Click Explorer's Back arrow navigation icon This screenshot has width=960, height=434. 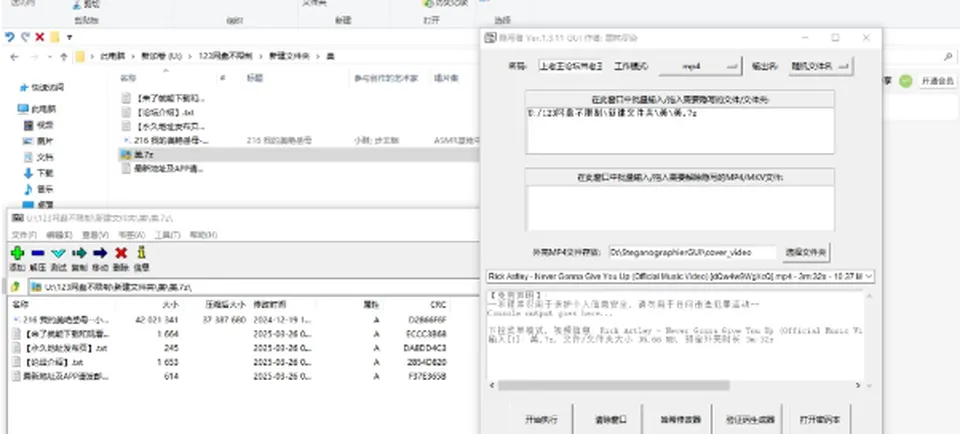point(15,56)
